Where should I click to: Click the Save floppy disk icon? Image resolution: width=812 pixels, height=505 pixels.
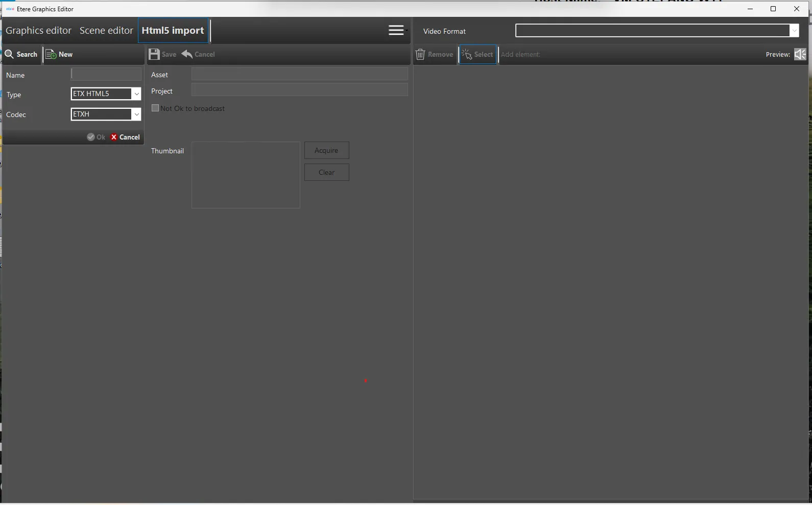(x=154, y=54)
